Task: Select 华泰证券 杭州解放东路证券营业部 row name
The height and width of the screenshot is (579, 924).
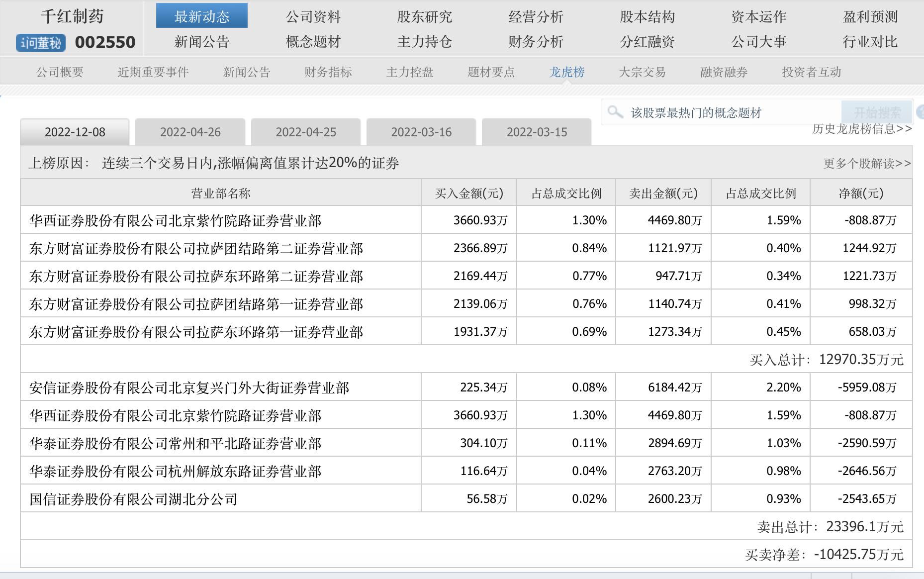Action: 176,471
